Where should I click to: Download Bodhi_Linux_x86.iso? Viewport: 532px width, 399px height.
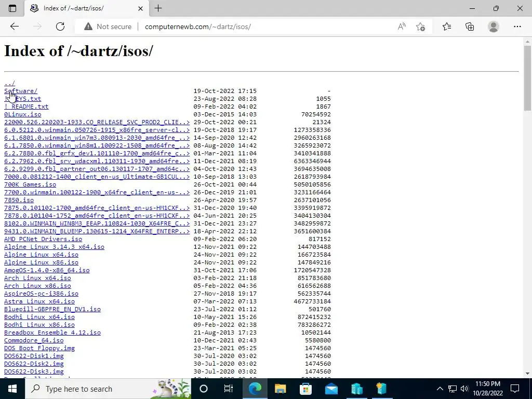[x=39, y=325]
